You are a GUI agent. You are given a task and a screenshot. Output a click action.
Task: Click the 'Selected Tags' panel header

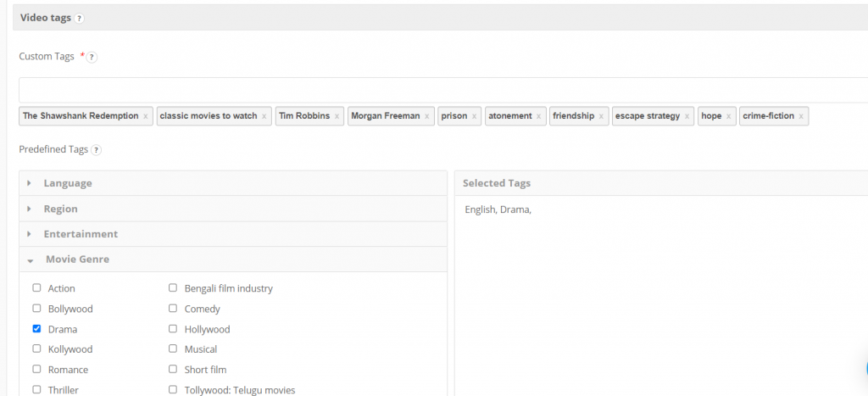coord(661,183)
